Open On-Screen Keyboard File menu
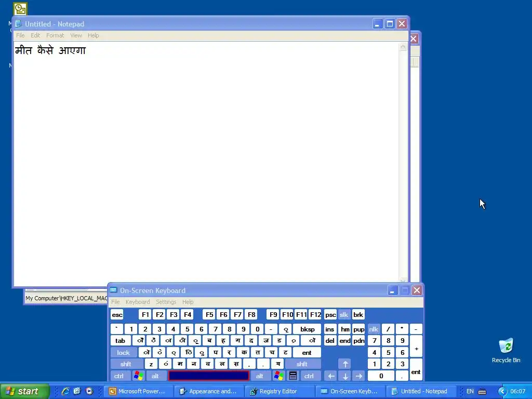This screenshot has height=399, width=532. (x=115, y=302)
